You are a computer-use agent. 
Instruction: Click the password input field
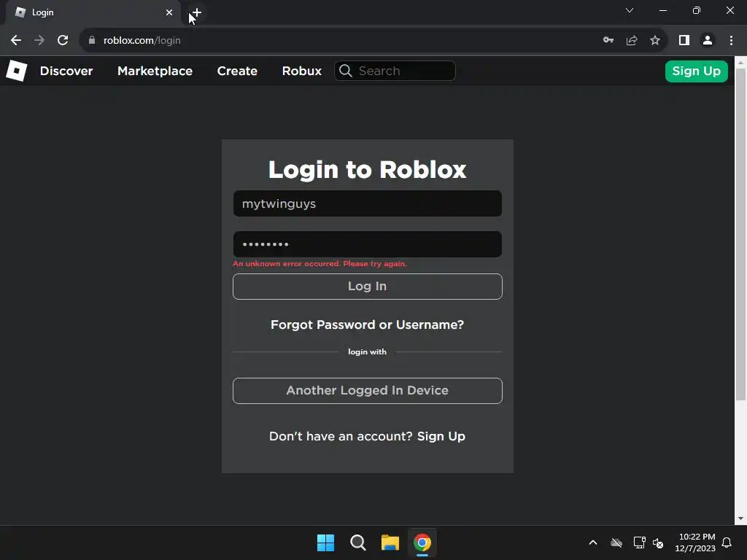368,244
